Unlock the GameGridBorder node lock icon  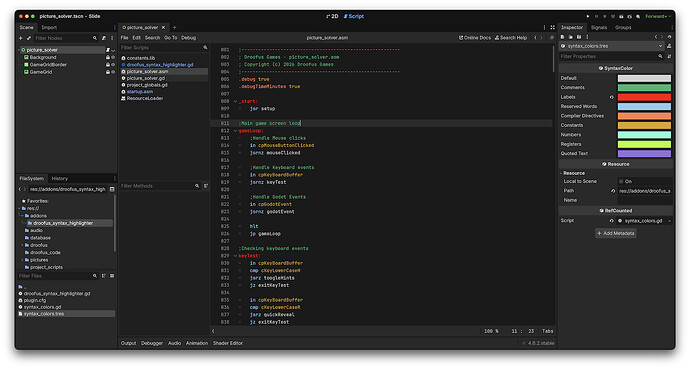(x=108, y=65)
